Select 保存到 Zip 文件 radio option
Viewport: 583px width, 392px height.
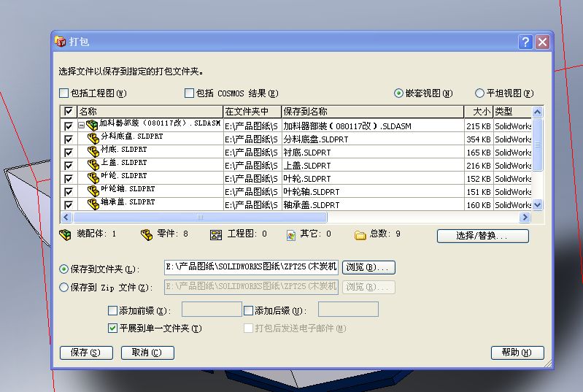click(x=64, y=287)
